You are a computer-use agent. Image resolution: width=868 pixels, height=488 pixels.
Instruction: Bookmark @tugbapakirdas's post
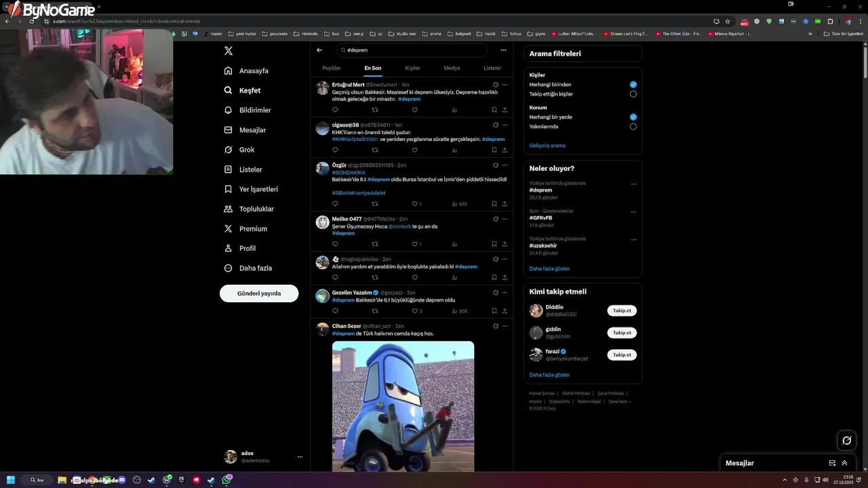pyautogui.click(x=494, y=277)
